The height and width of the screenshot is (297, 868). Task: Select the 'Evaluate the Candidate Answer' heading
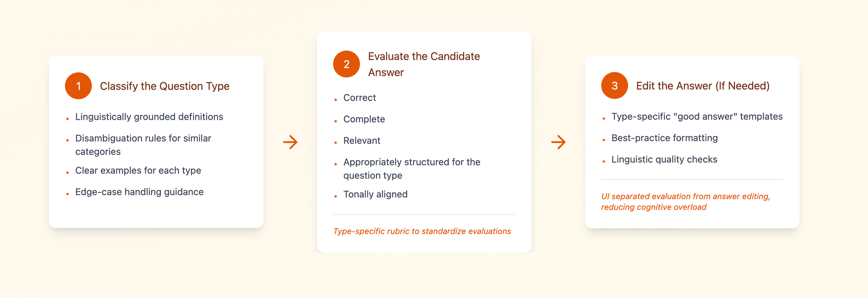point(424,64)
